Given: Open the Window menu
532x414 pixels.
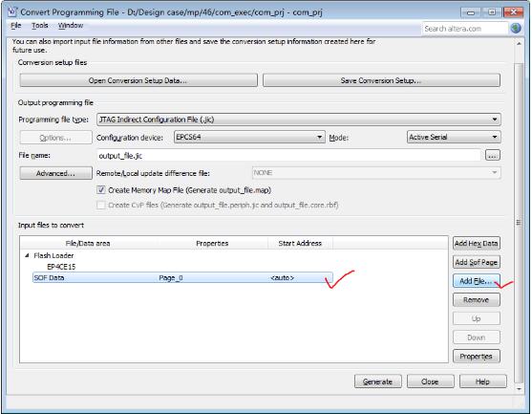Looking at the screenshot, I should pyautogui.click(x=71, y=26).
